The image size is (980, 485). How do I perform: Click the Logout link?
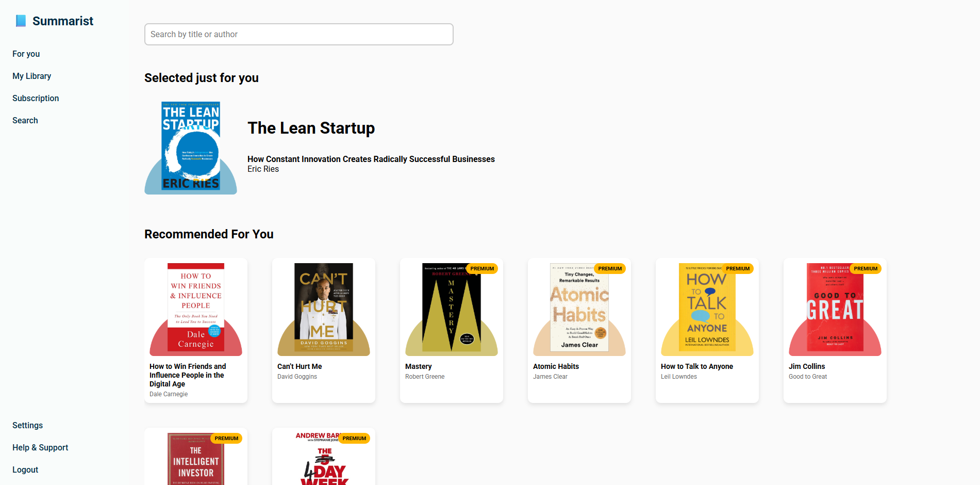coord(25,470)
